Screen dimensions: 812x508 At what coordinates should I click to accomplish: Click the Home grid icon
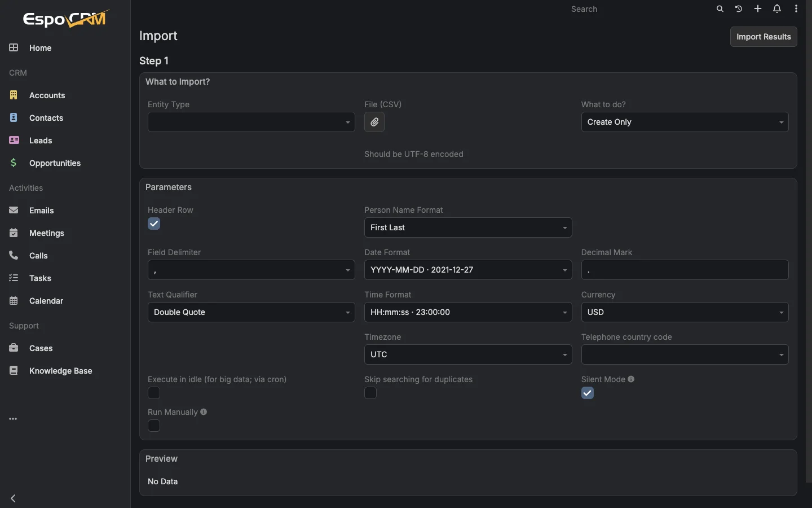(x=14, y=48)
